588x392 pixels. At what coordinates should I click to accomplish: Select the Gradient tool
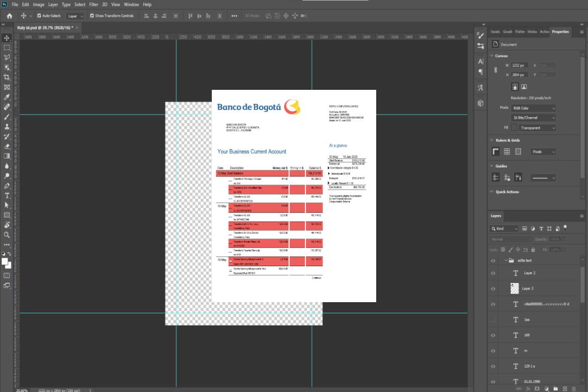[x=7, y=156]
